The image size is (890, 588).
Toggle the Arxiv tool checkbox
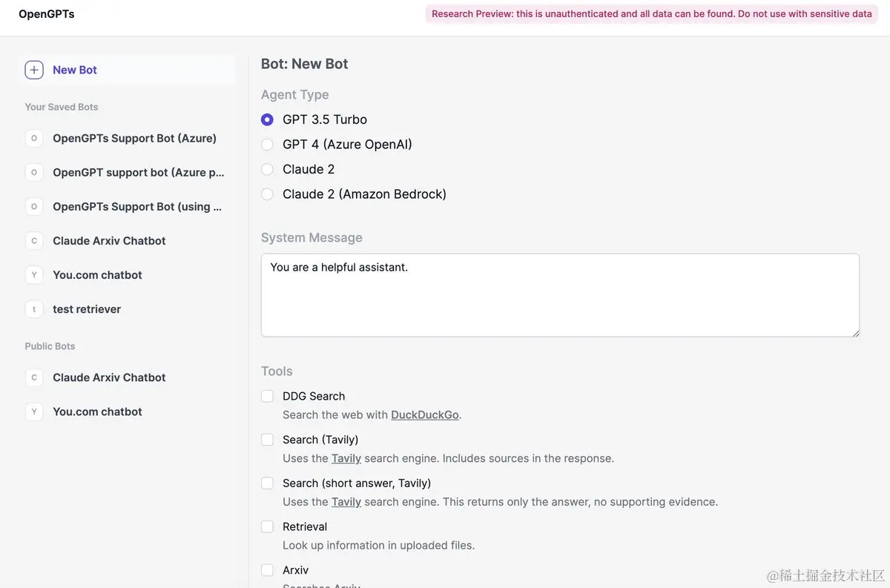point(267,570)
